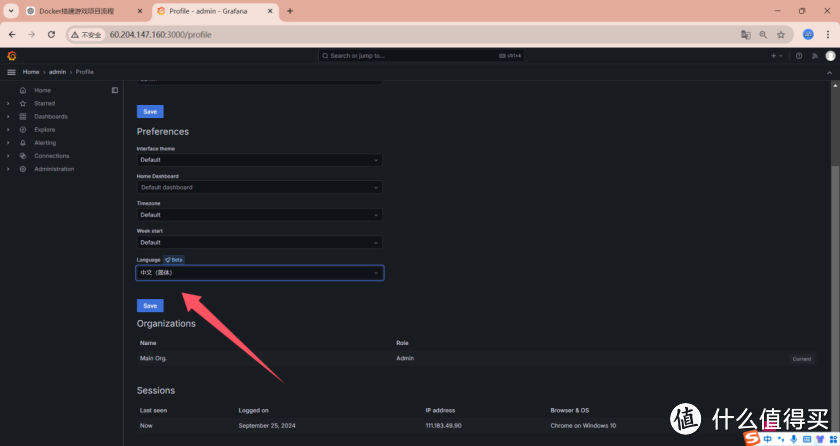Open the Interface theme dropdown
Screen dimensions: 840x446
(259, 160)
